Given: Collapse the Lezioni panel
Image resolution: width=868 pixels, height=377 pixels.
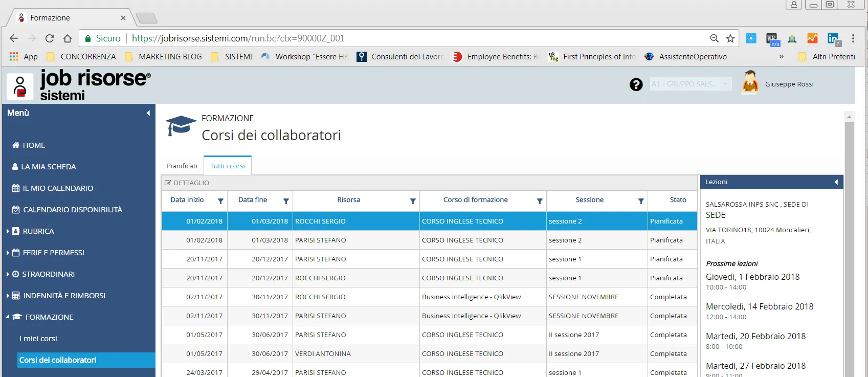Looking at the screenshot, I should [x=836, y=182].
